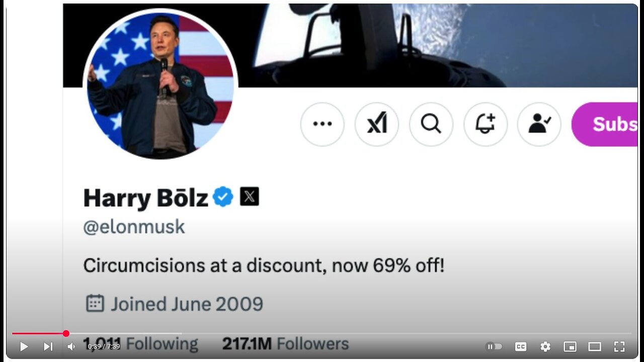Toggle the autoplay switch
644x362 pixels.
494,346
